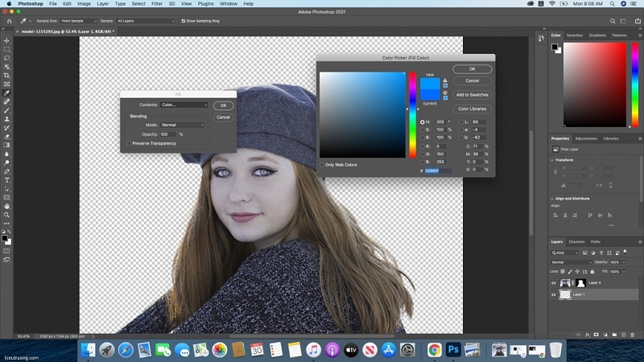Click Add to Swatches button

pyautogui.click(x=473, y=95)
